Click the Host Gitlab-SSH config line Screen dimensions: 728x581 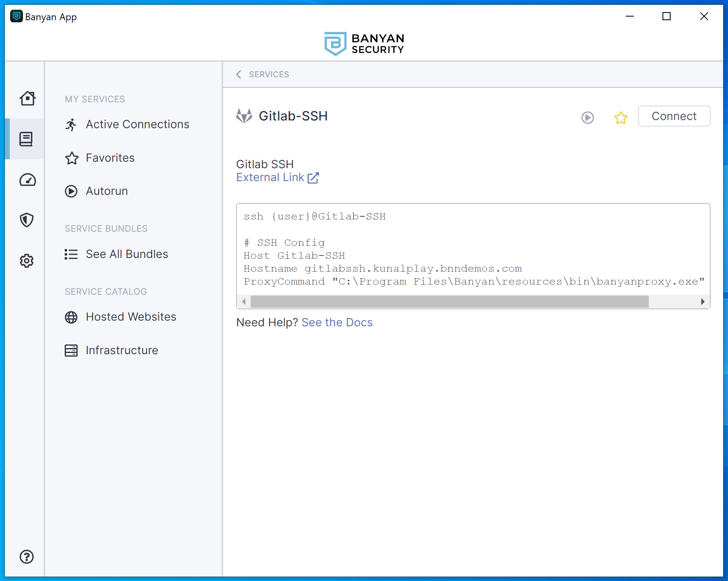[x=294, y=256]
